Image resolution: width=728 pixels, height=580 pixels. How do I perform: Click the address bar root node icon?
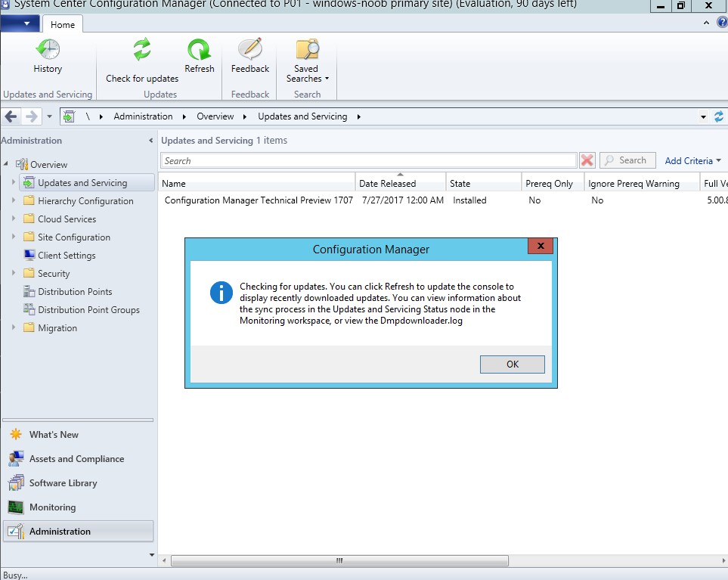[69, 116]
